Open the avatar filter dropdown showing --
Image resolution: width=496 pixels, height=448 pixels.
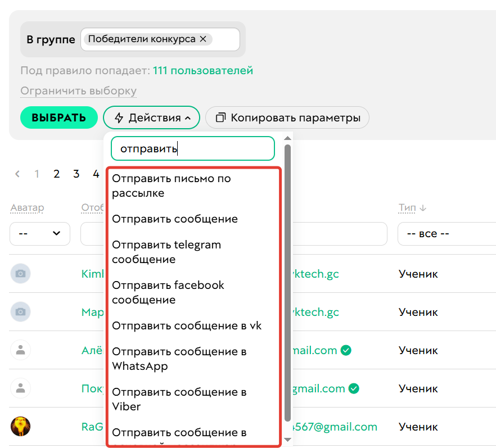click(39, 233)
